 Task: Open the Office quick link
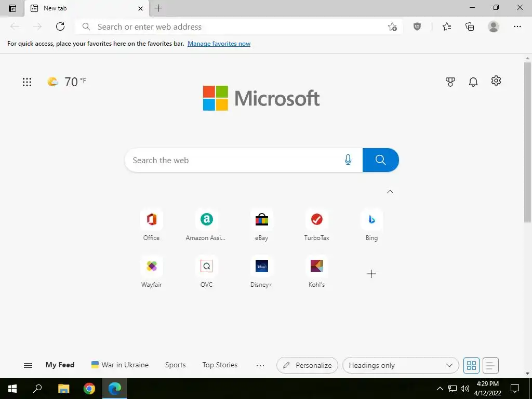[151, 225]
